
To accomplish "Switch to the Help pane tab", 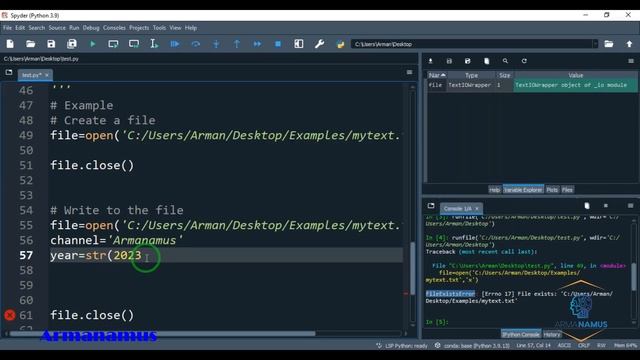I will point(494,190).
